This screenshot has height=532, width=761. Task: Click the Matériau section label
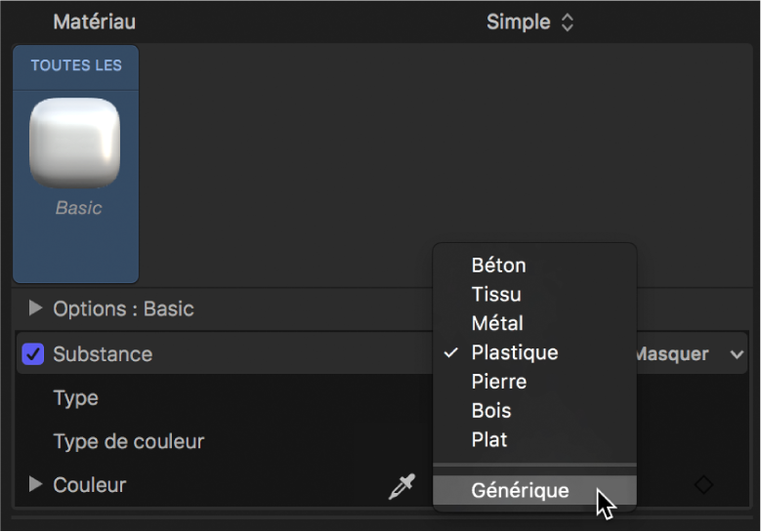point(94,21)
